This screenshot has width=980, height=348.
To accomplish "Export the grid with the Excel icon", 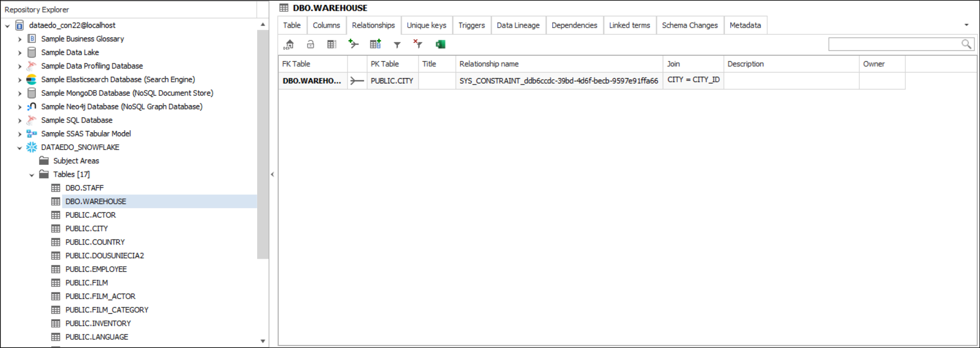I will tap(440, 44).
